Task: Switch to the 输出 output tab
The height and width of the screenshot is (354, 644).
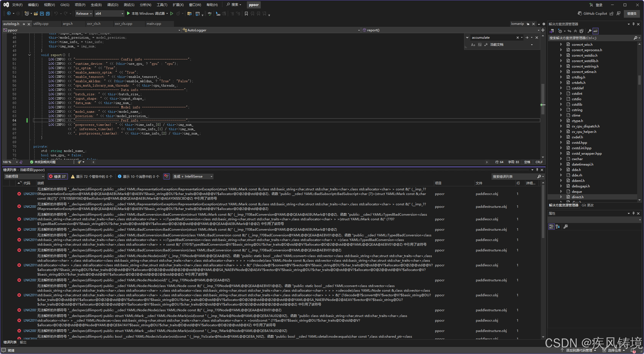Action: 23,342
